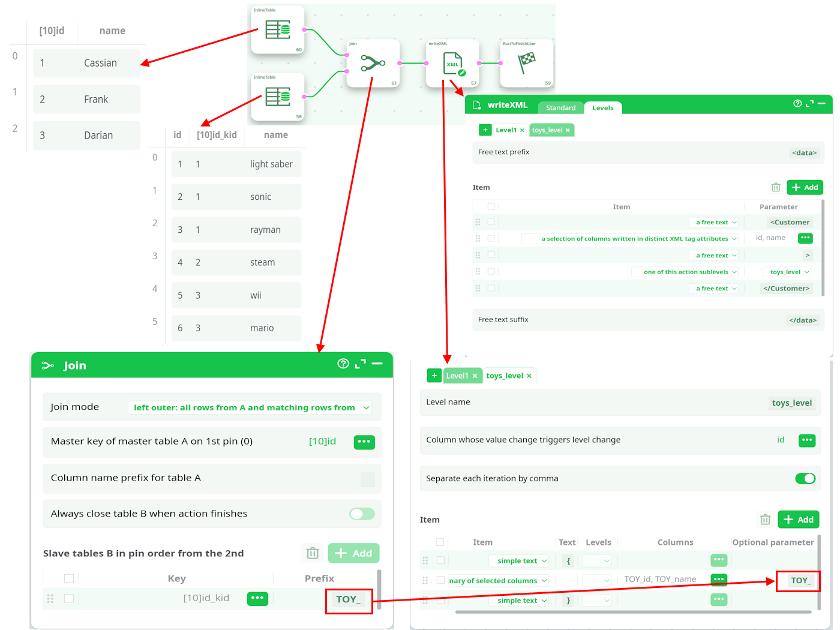840x630 pixels.
Task: Switch to the Standard tab in writeXML
Action: (x=560, y=108)
